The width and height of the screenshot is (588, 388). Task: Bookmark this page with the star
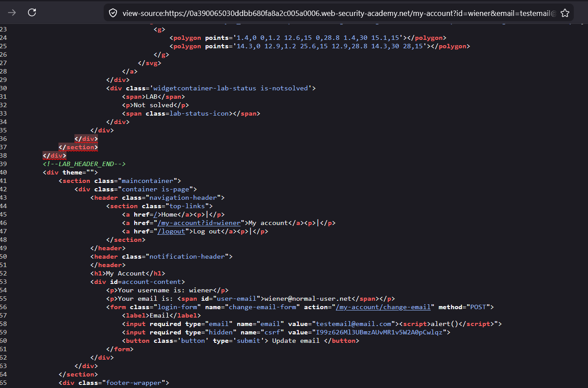click(x=565, y=13)
